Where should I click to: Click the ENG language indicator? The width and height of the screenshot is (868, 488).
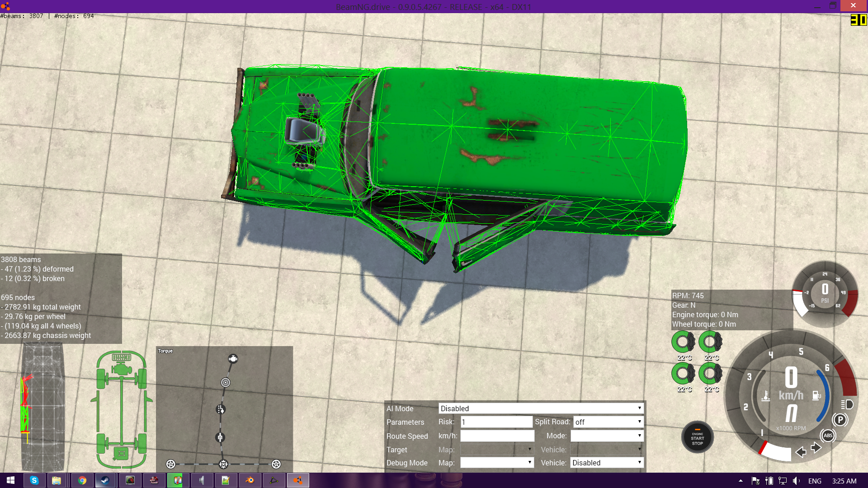tap(815, 481)
